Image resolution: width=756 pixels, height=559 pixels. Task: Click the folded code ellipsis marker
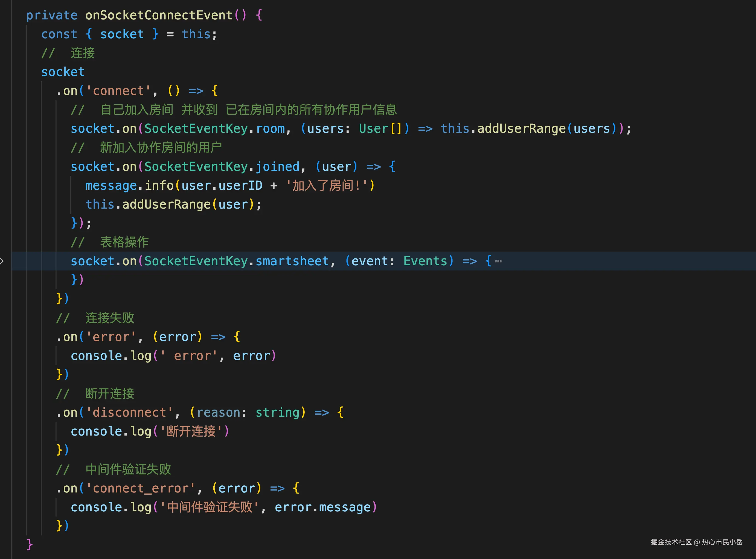click(x=498, y=261)
